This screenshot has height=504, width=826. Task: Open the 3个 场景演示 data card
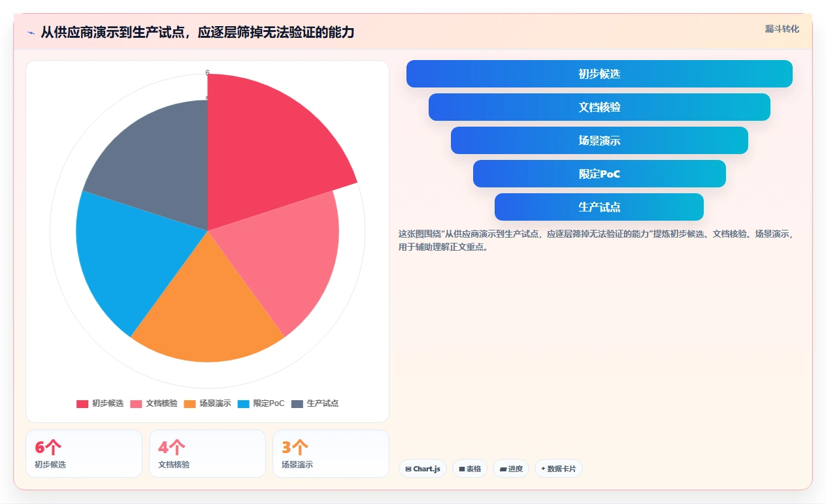[331, 454]
